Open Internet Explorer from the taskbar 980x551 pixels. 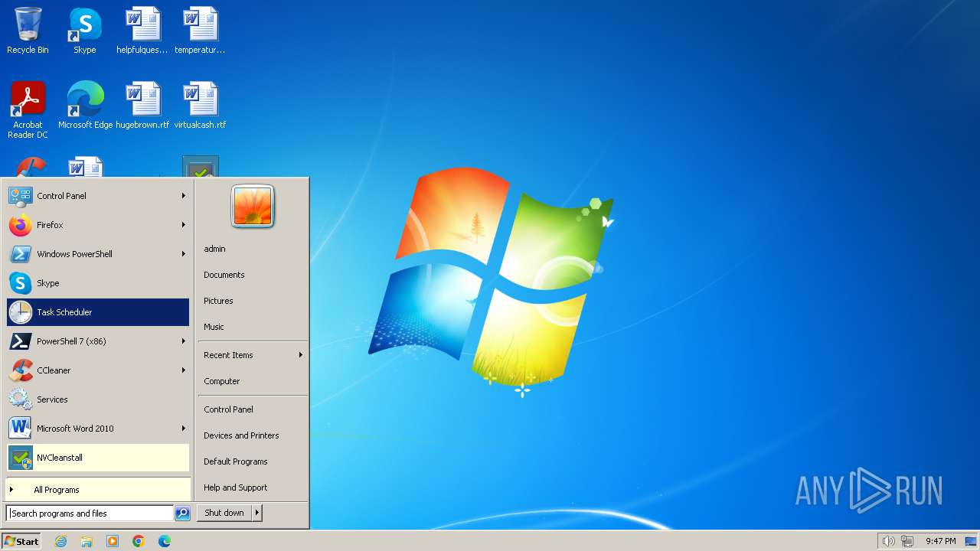60,541
